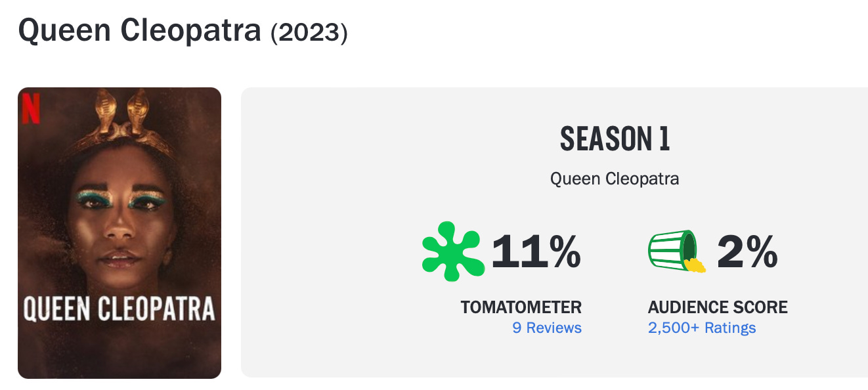Click the SEASON 1 heading
This screenshot has height=390, width=868.
[615, 139]
